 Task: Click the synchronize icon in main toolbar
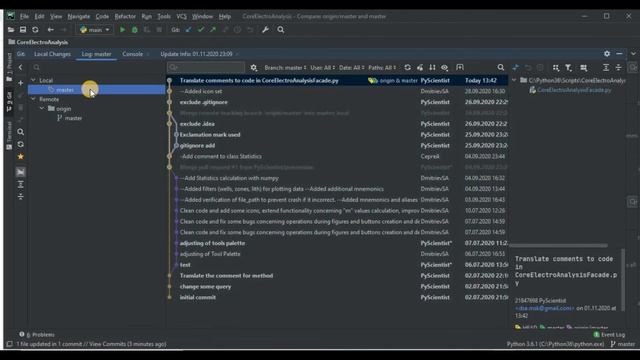35,30
